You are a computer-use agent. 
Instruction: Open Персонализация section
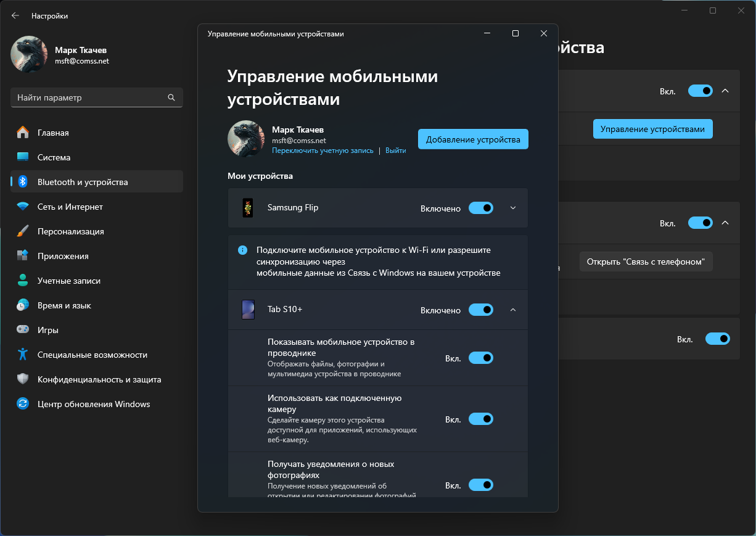(97, 231)
